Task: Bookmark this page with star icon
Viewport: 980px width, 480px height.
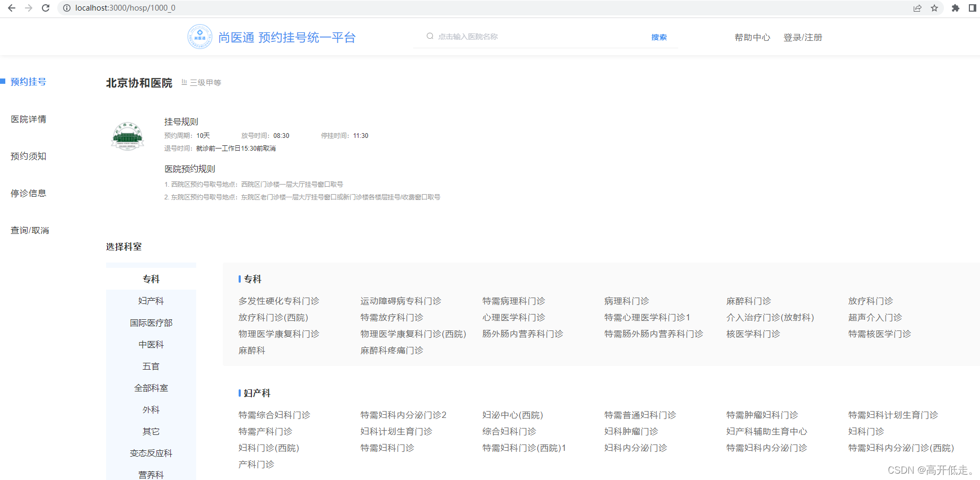Action: 934,8
